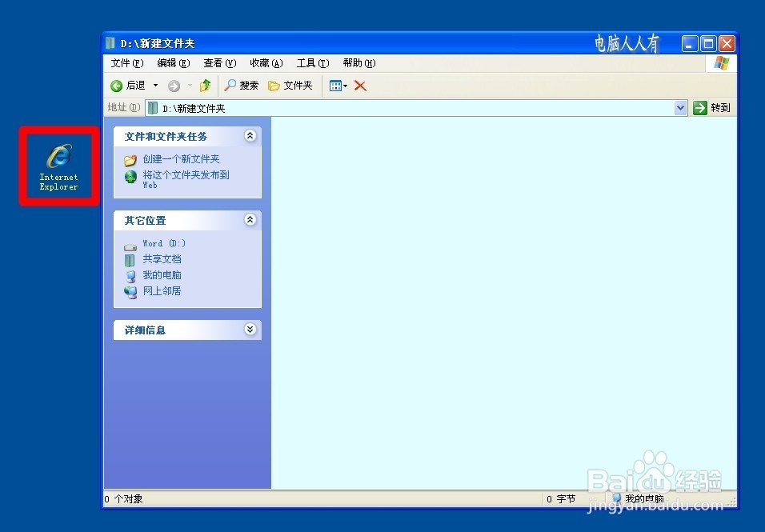Click the window title D:\新建文件夹

click(x=158, y=43)
